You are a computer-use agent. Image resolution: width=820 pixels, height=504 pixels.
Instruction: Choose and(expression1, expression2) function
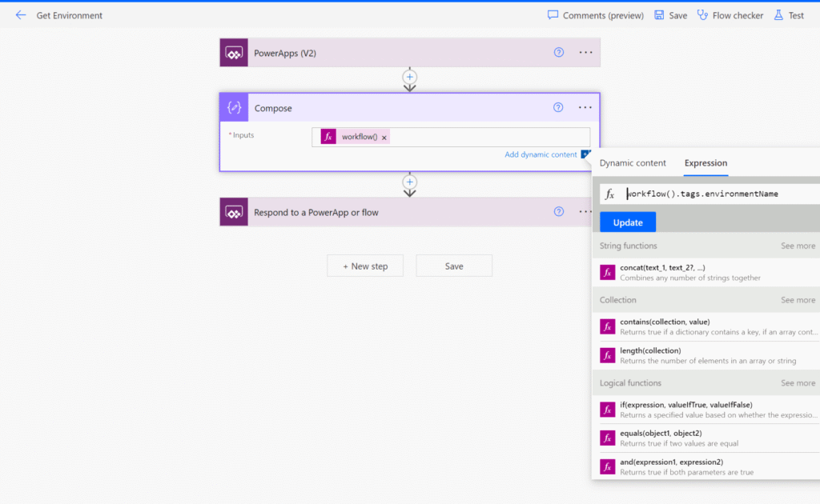pyautogui.click(x=706, y=466)
